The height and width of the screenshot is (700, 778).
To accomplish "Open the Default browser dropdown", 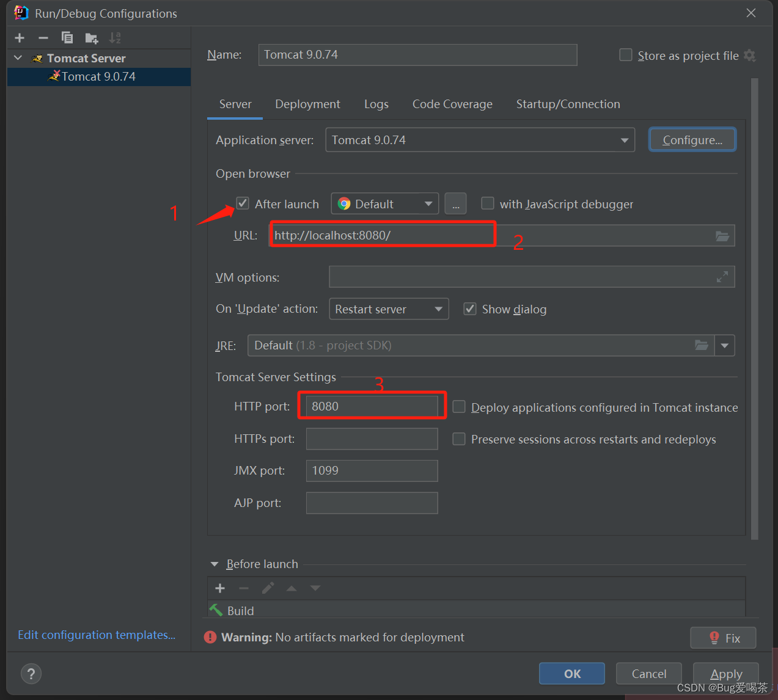I will point(385,204).
